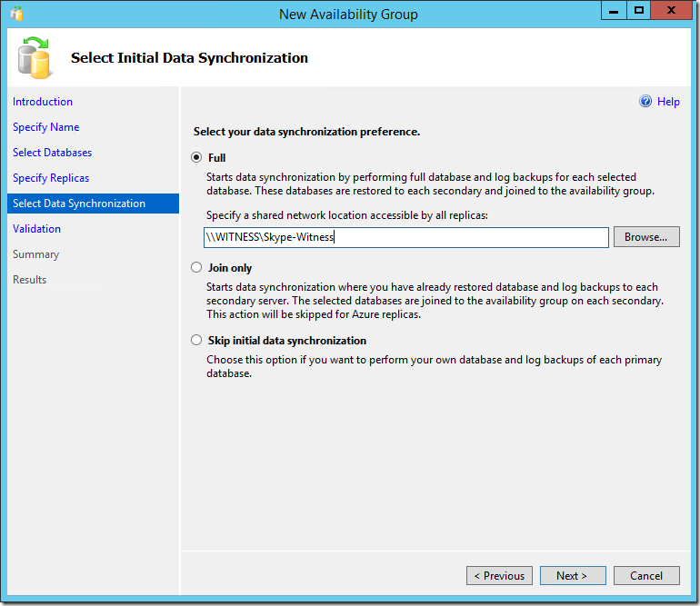Cancel the New Availability Group wizard
Screen dimensions: 700x606
coord(646,576)
